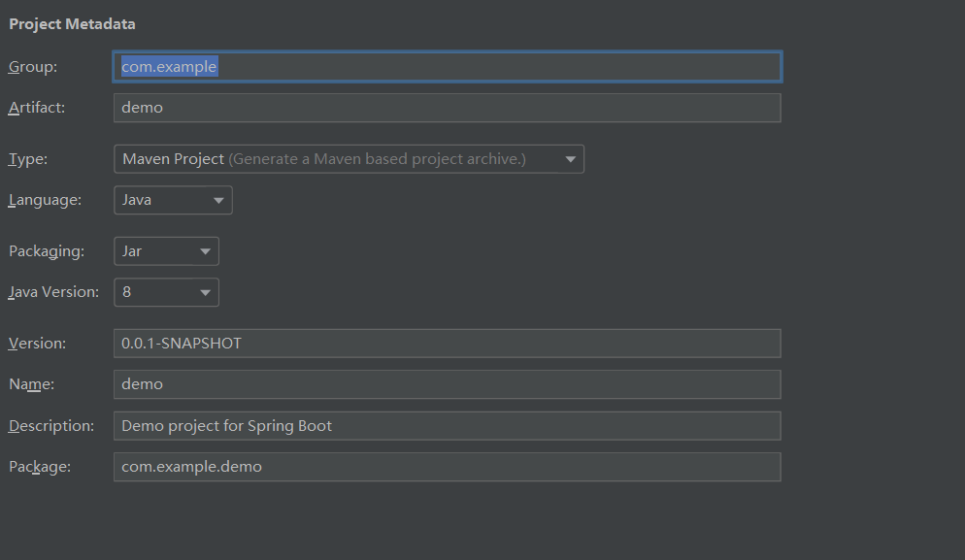Click the Artifact input field
This screenshot has width=965, height=560.
pyautogui.click(x=448, y=108)
